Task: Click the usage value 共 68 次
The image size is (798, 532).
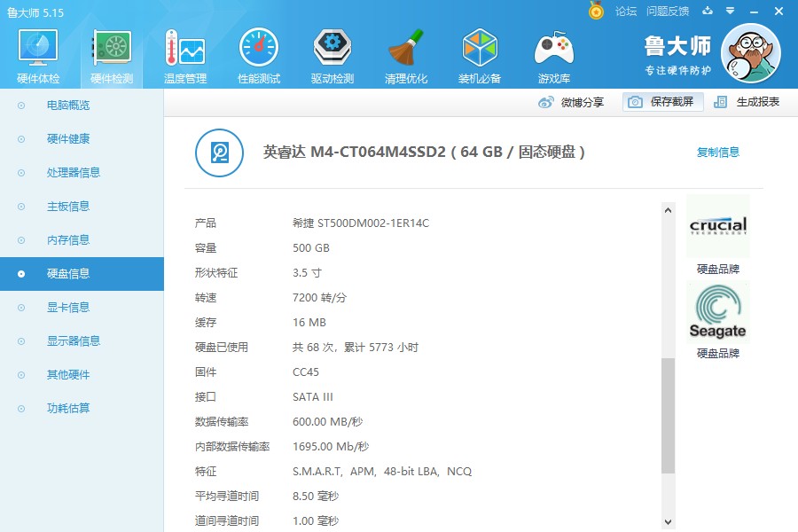Action: click(x=356, y=348)
